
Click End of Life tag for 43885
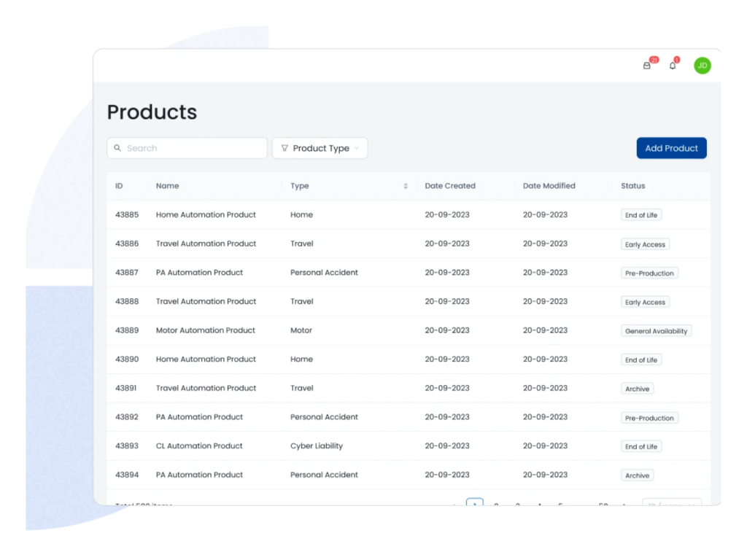point(640,215)
